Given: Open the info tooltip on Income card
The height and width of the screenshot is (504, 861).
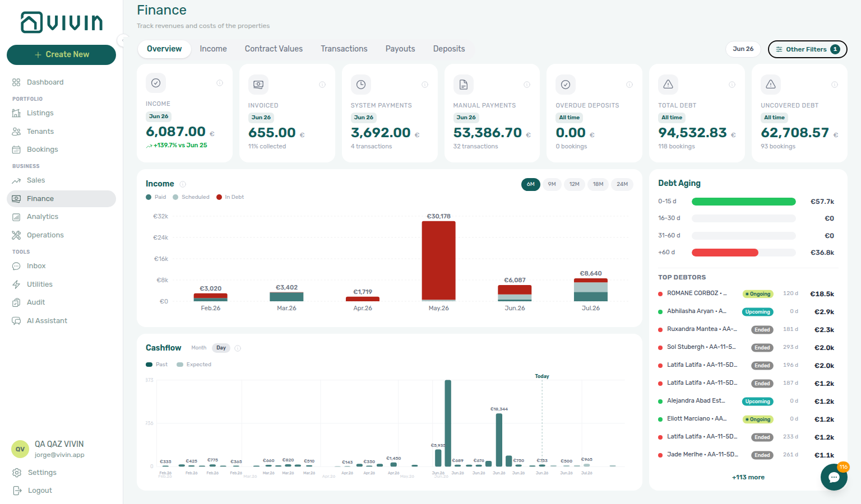Looking at the screenshot, I should [220, 83].
